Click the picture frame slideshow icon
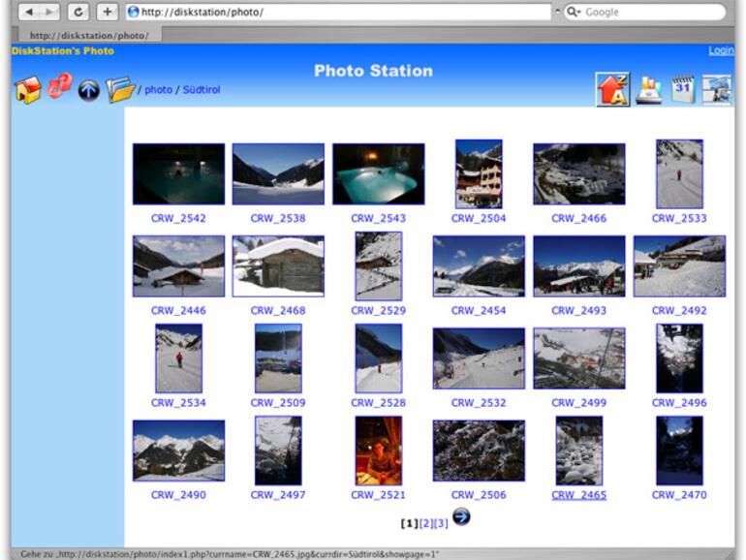 pyautogui.click(x=717, y=89)
